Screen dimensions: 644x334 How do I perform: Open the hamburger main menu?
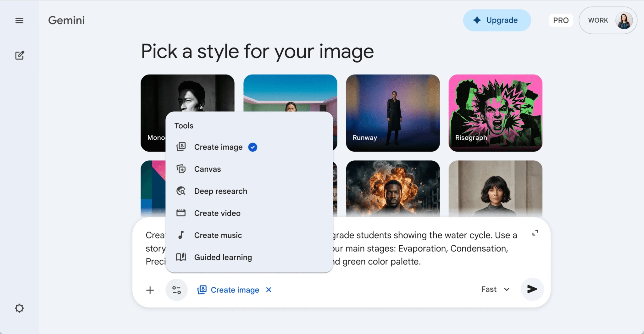(19, 21)
